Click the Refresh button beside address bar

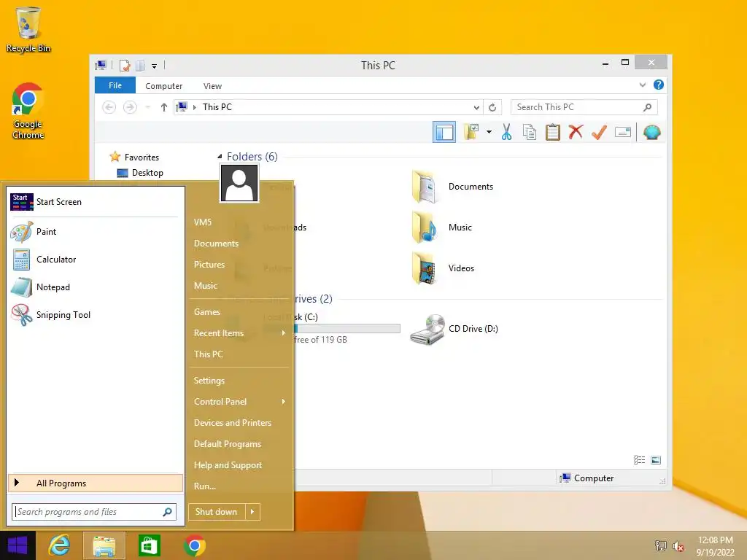(492, 107)
